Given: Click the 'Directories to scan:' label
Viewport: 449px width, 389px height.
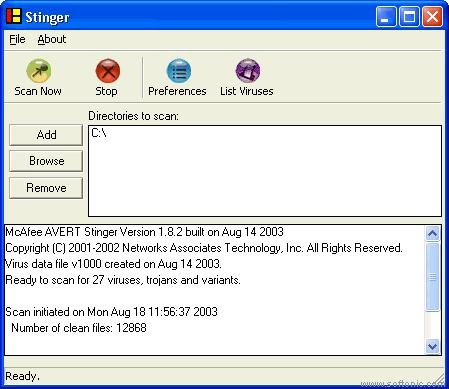Looking at the screenshot, I should pos(133,116).
